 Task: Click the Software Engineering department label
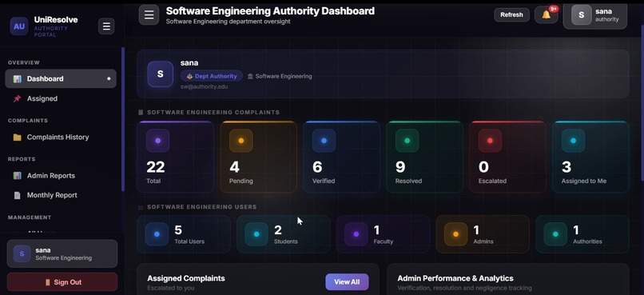click(280, 76)
